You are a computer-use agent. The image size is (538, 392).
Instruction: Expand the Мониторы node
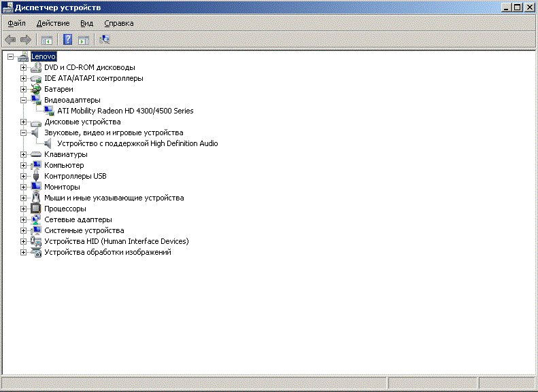23,187
